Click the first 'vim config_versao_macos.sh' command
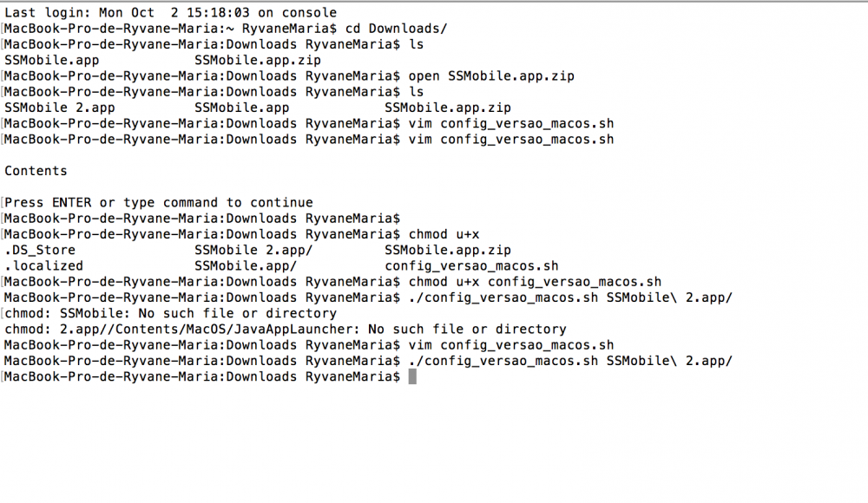This screenshot has width=868, height=503. (x=511, y=124)
